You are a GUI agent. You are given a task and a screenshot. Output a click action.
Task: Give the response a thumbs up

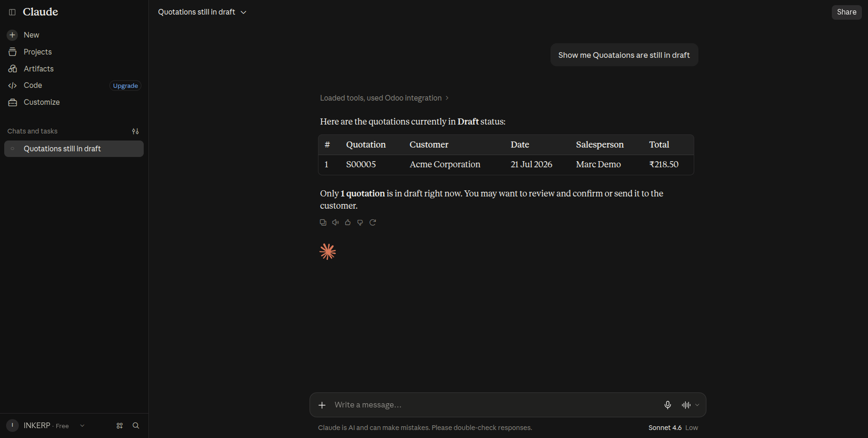(x=348, y=222)
